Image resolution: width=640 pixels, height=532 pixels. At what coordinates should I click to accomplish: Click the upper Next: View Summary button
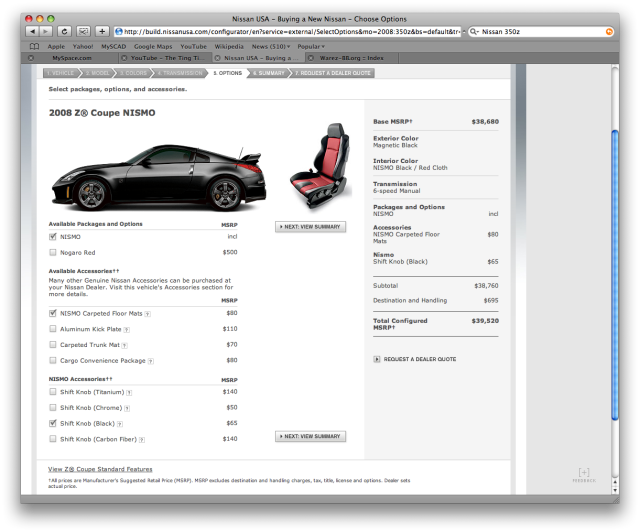pos(311,227)
